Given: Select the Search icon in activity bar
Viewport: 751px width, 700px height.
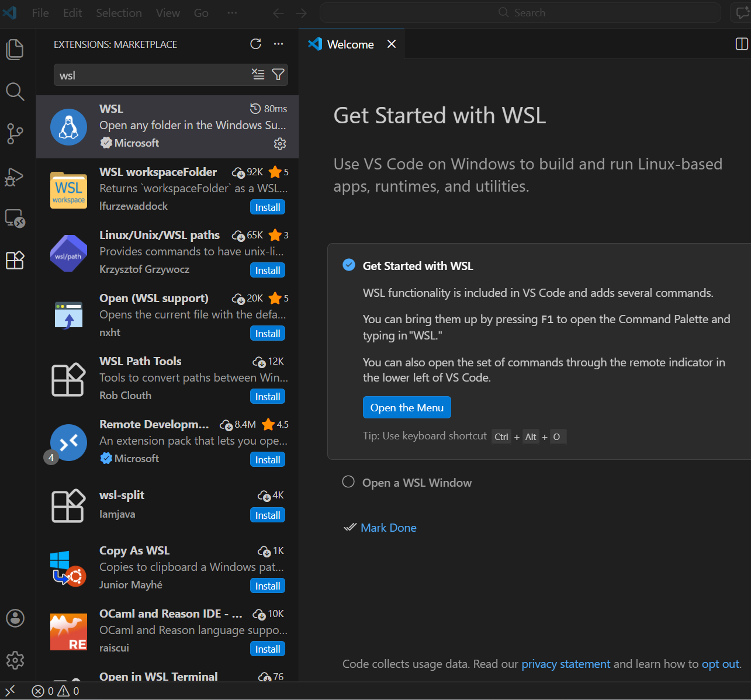Looking at the screenshot, I should [x=15, y=92].
